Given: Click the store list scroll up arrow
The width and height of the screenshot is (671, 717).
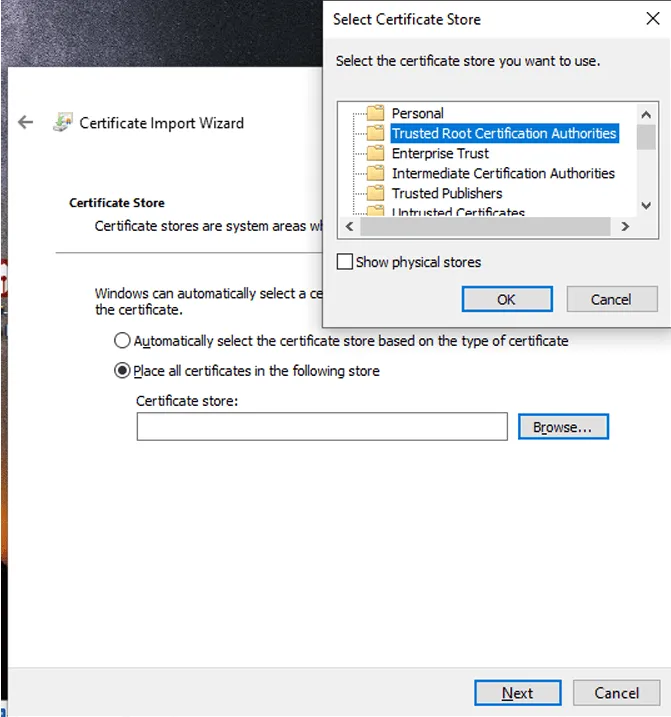Looking at the screenshot, I should (x=646, y=114).
